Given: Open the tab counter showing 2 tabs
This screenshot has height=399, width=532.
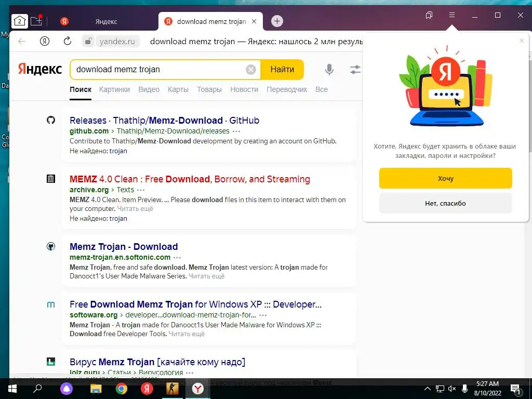Looking at the screenshot, I should (19, 21).
